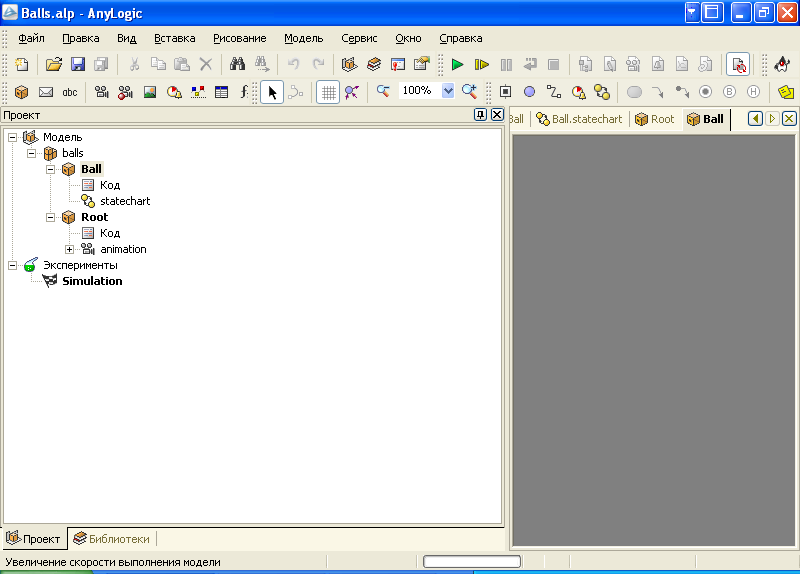Select Ball in project tree
Screen dimensions: 800x574
pyautogui.click(x=91, y=169)
